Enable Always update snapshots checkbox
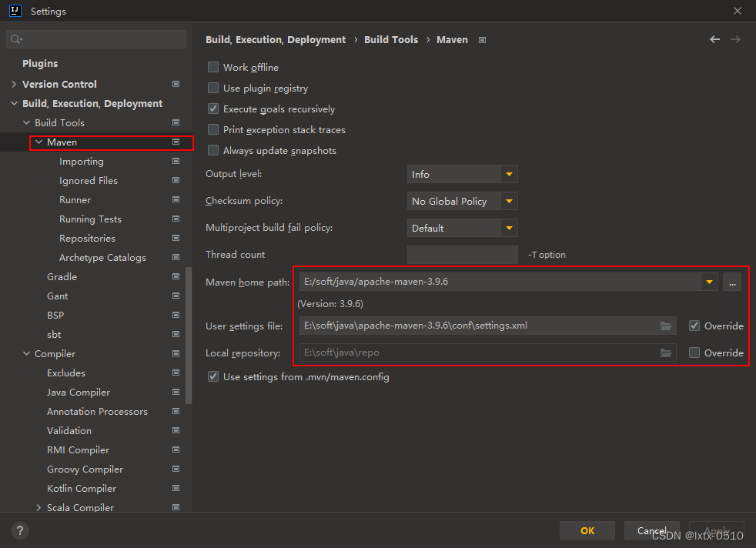756x548 pixels. point(213,150)
